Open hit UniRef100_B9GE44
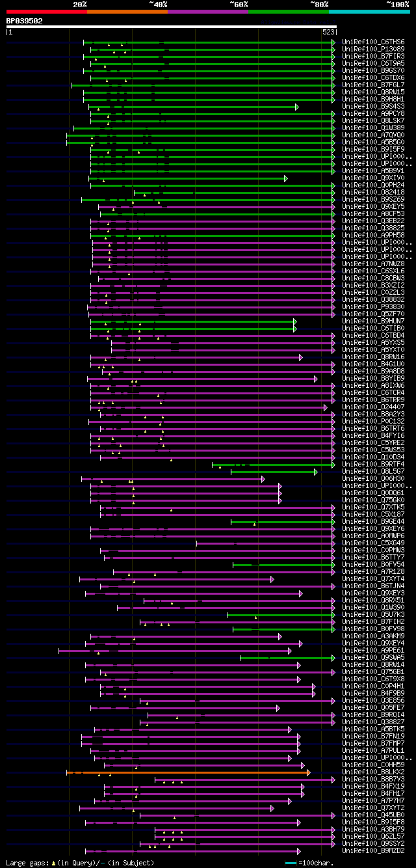 click(373, 521)
